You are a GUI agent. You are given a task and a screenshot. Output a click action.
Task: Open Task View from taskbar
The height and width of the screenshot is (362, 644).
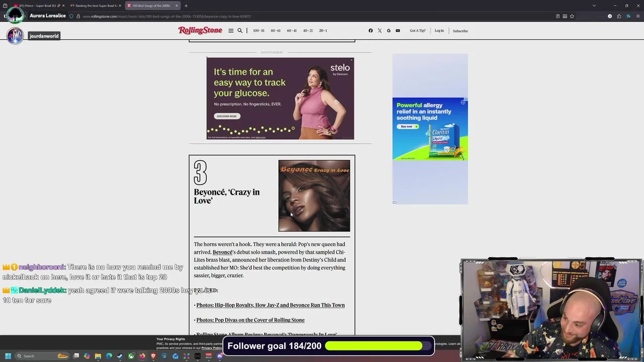pos(76,356)
